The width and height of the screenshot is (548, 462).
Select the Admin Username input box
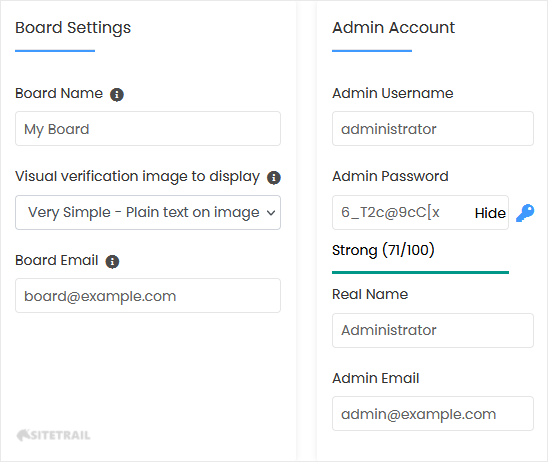click(x=433, y=129)
